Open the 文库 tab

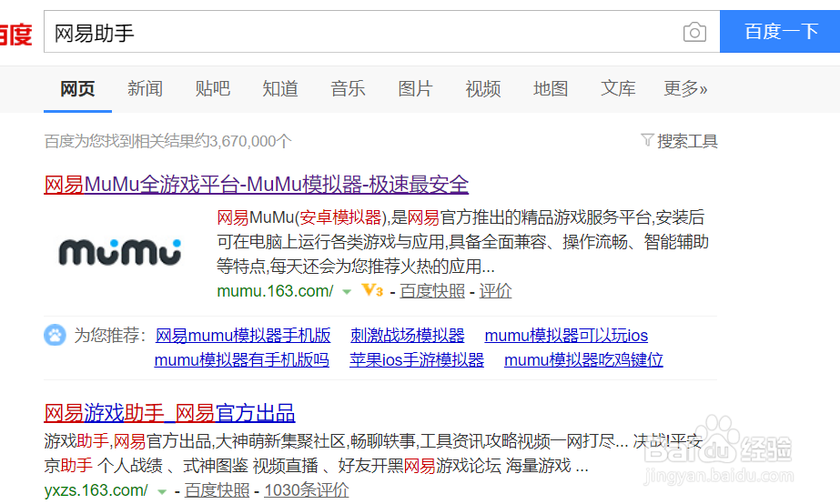618,89
